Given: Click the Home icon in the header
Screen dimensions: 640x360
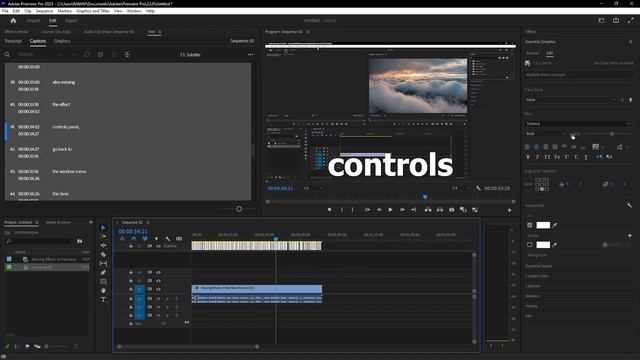Looking at the screenshot, I should tap(13, 20).
